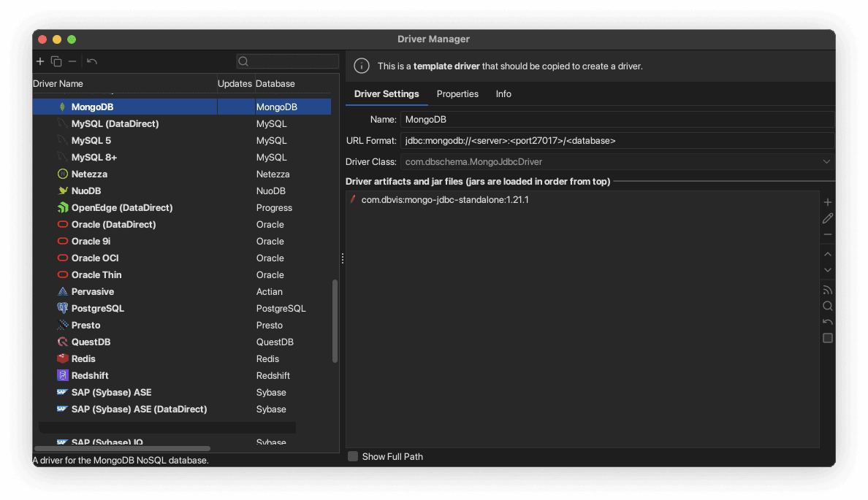
Task: Copy the selected MongoDB template driver
Action: click(56, 61)
